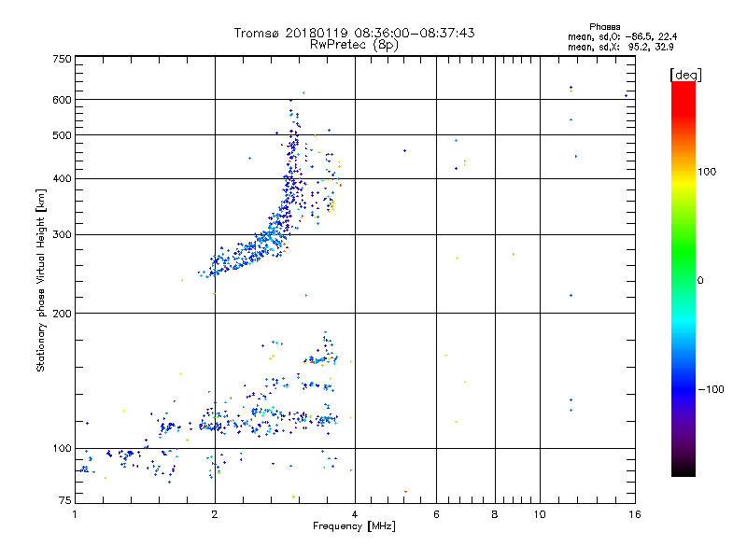This screenshot has width=747, height=560.
Task: Click the 'RwPretec (8p)' subtitle
Action: tap(354, 45)
